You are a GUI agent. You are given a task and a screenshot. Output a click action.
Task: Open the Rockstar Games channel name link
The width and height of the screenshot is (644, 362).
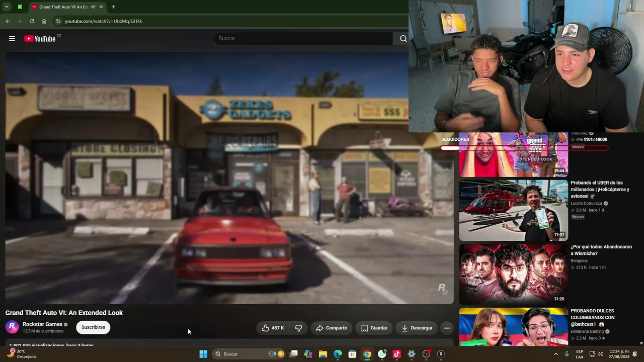[x=42, y=324]
